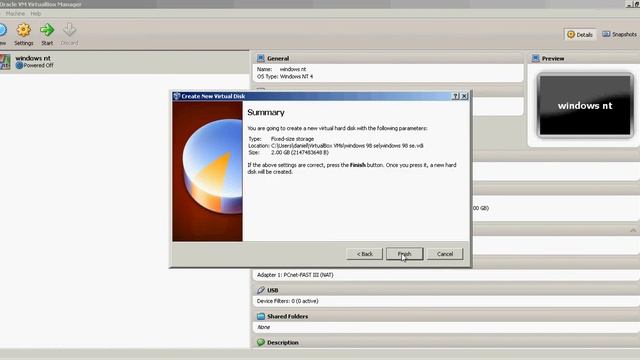Viewport: 640px width, 360px height.
Task: Click the Summary heading in wizard
Action: [x=266, y=112]
